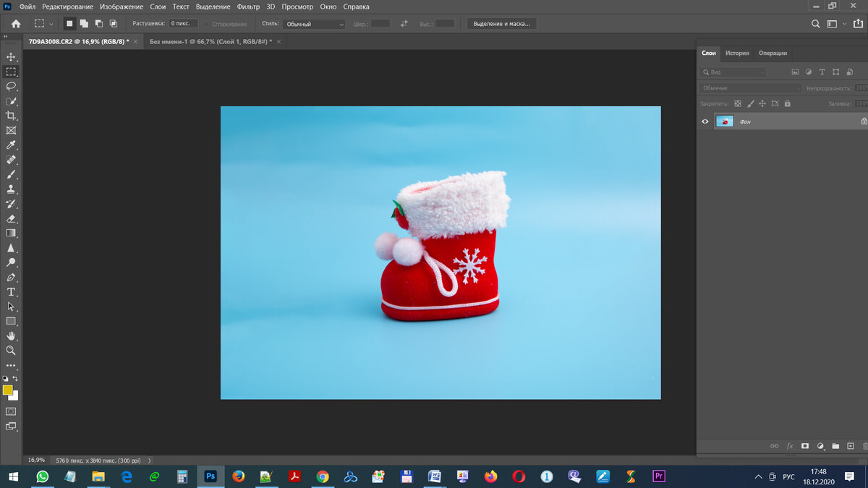Open the Файл menu
868x488 pixels.
[x=27, y=7]
